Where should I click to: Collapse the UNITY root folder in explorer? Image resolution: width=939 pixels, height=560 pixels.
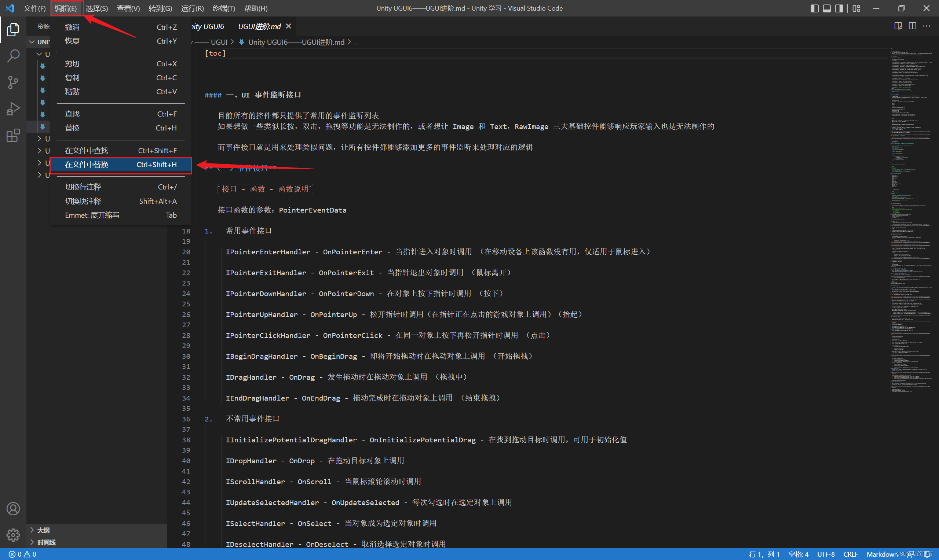click(x=32, y=42)
